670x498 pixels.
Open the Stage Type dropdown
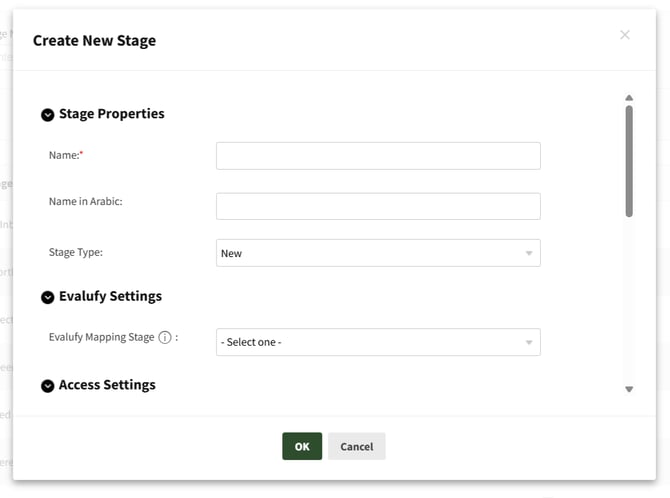point(378,253)
